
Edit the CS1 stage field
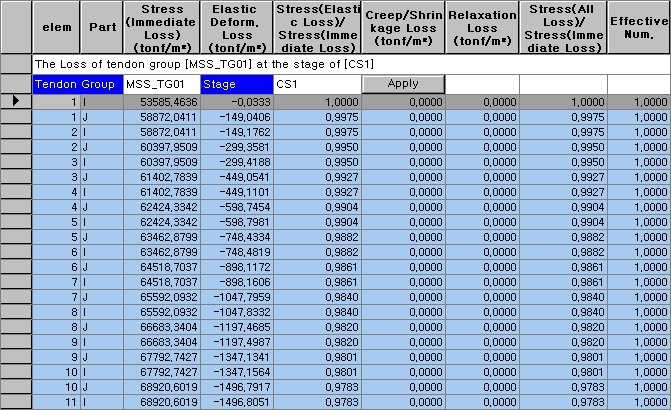click(317, 84)
